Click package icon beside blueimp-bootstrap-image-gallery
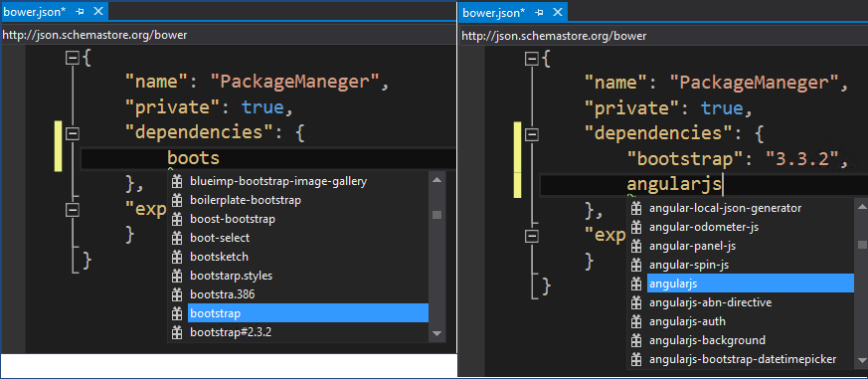 point(177,181)
